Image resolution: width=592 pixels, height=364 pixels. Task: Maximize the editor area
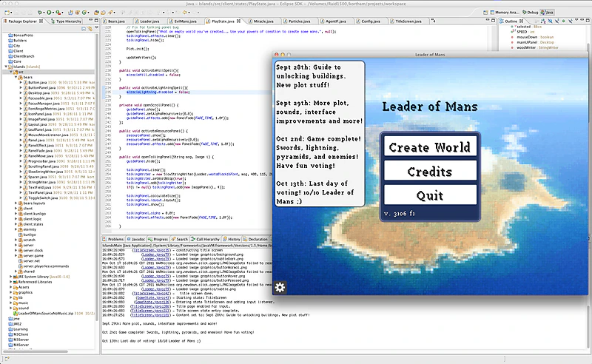pos(493,21)
